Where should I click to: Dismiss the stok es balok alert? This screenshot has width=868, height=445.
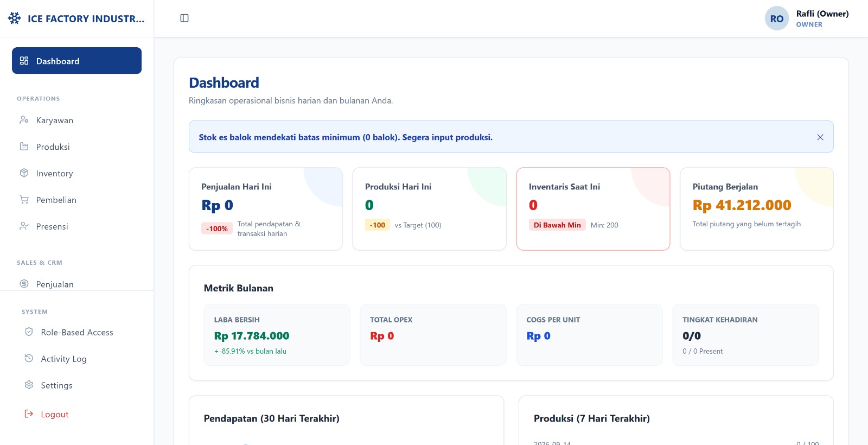click(820, 137)
